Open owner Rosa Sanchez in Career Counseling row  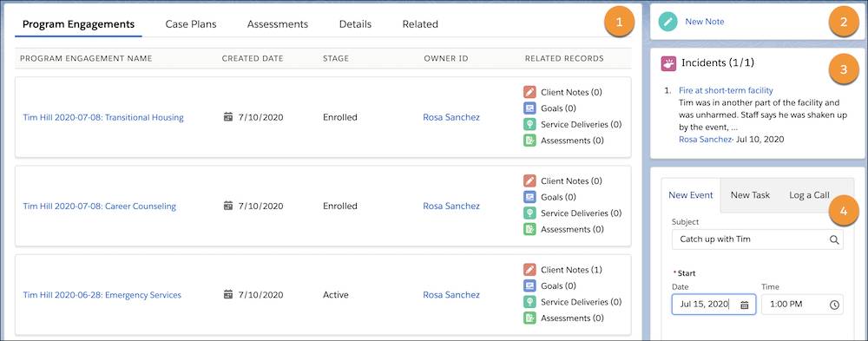click(x=451, y=206)
